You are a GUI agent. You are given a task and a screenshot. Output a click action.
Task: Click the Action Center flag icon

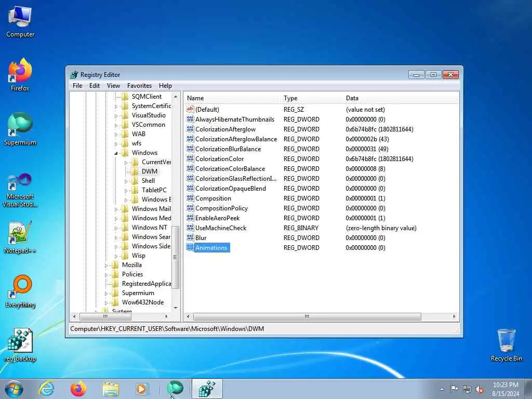point(454,389)
